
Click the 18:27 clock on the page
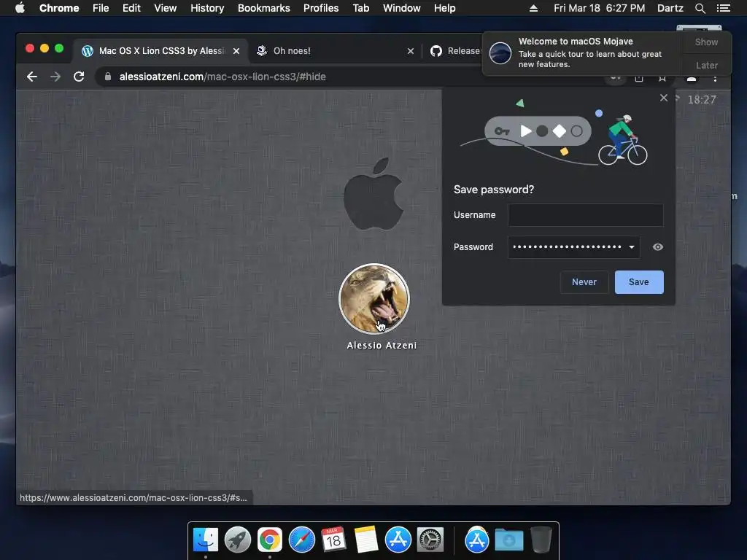click(701, 99)
